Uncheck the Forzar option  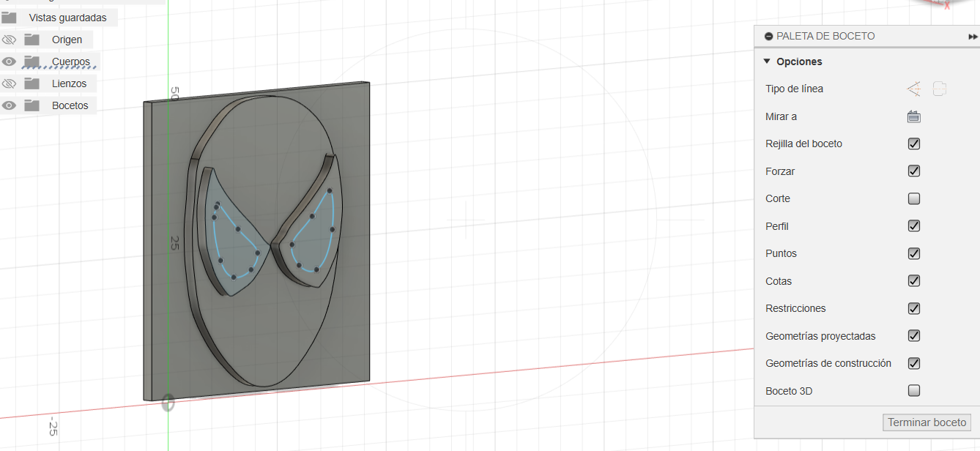[914, 171]
